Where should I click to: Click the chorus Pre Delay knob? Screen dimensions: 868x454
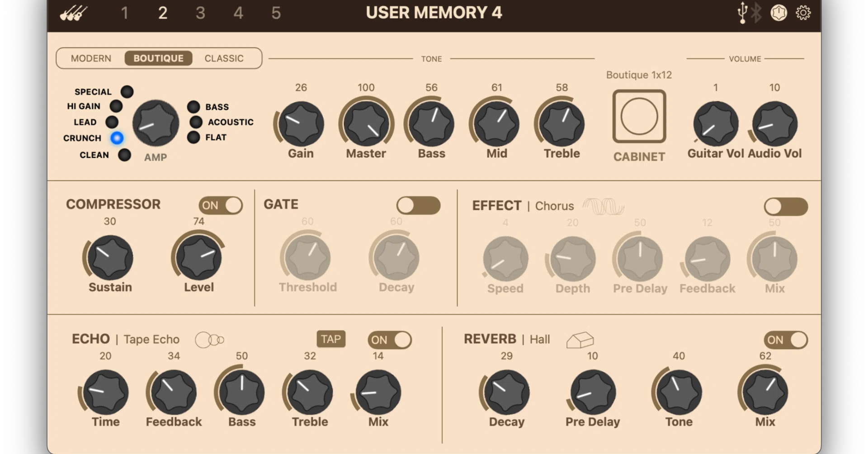click(x=640, y=259)
